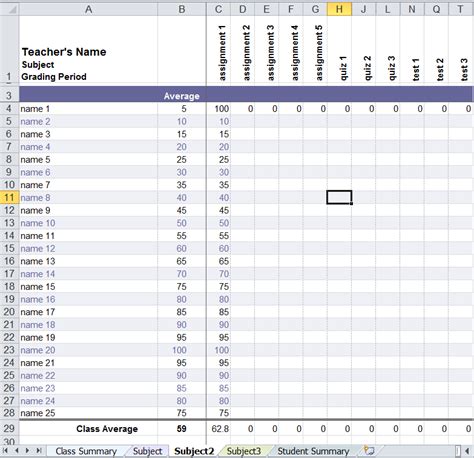The image size is (474, 458).
Task: Click the name 8 cell
Action: [88, 198]
